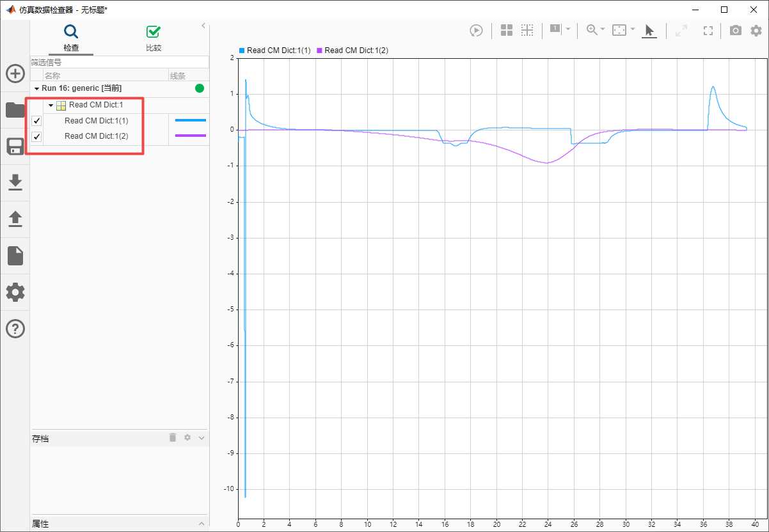Viewport: 769px width, 532px height.
Task: Click legend entry Read CM Dict:1(2)
Action: 353,51
